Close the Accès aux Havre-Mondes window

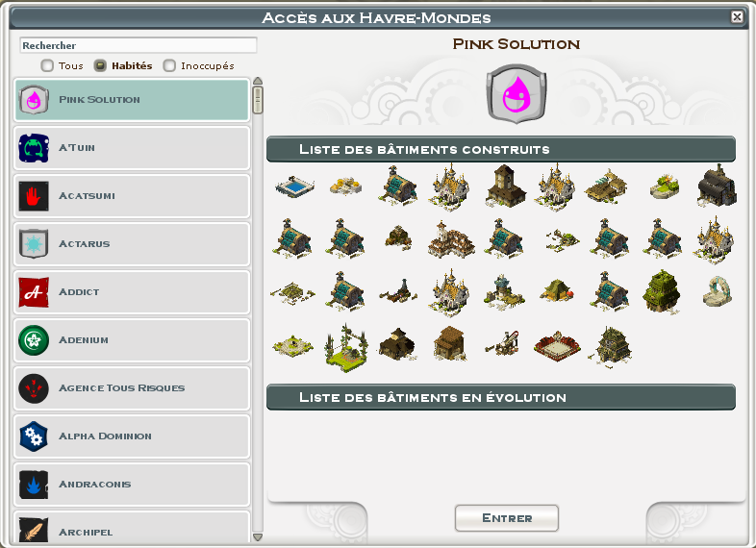coord(737,17)
